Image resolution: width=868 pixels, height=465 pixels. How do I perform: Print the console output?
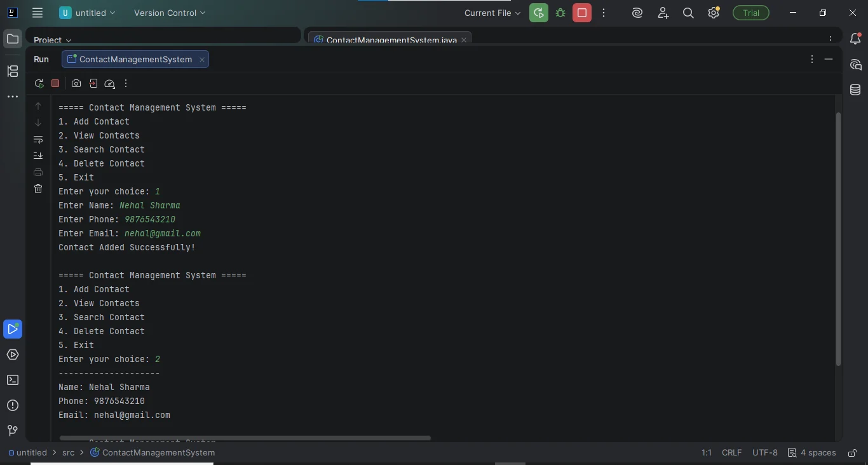point(38,172)
